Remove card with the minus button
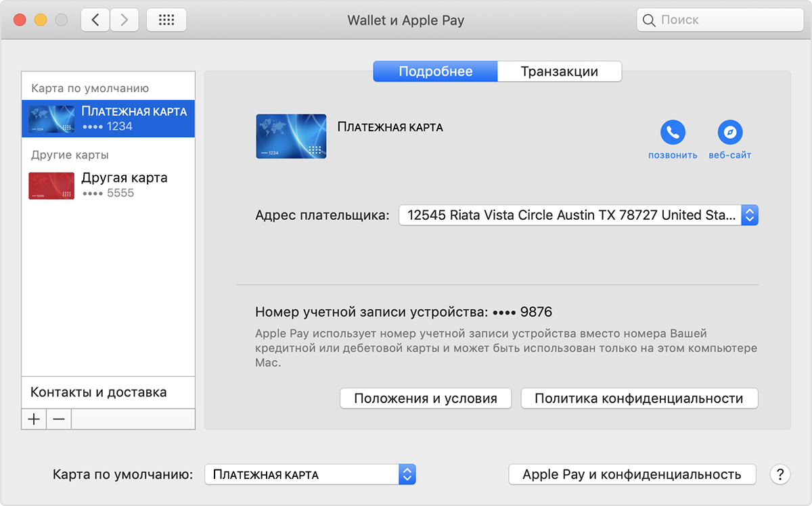 click(x=59, y=419)
